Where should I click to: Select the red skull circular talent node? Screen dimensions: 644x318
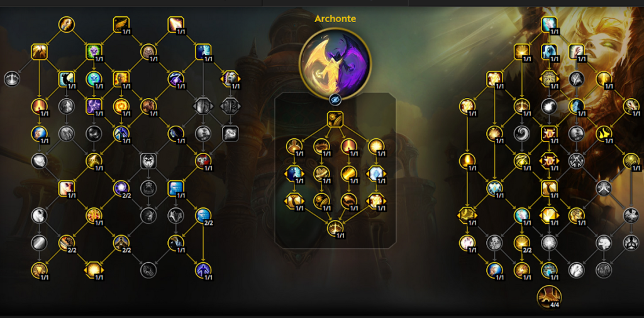[203, 161]
